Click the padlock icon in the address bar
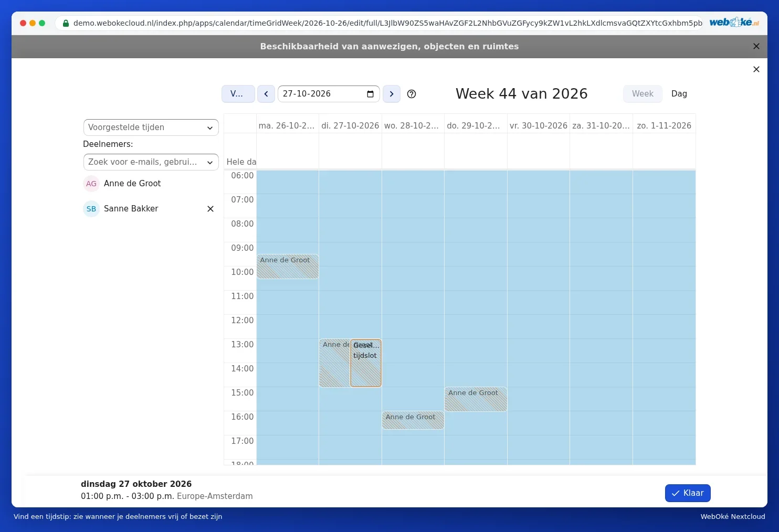 [66, 23]
